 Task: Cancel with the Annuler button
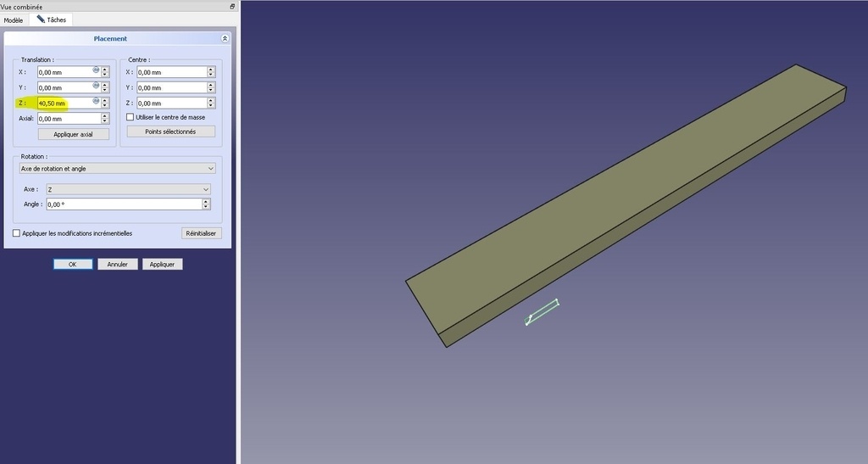[117, 264]
